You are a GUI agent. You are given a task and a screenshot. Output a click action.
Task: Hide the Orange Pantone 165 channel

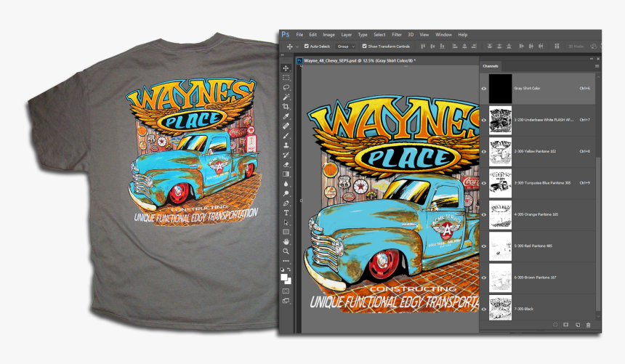pos(484,214)
